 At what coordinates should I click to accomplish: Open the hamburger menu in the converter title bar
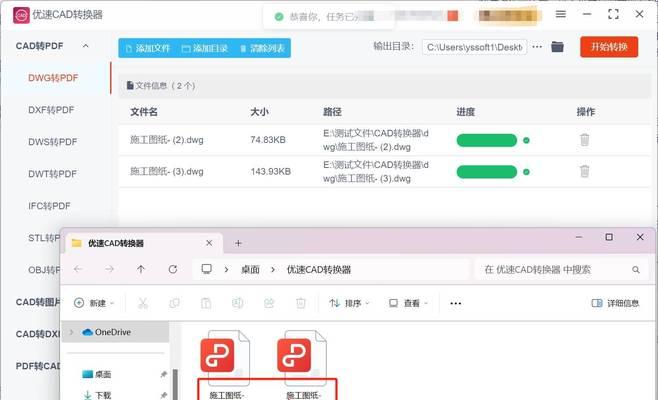coord(561,14)
